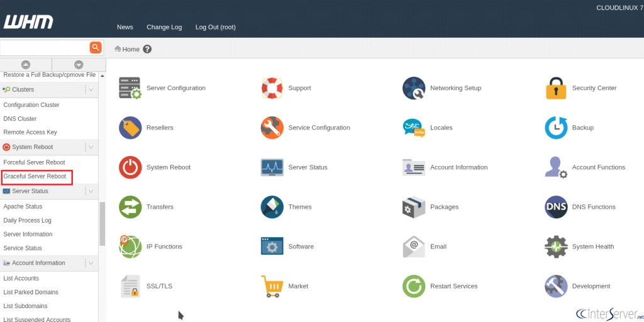The width and height of the screenshot is (644, 322).
Task: Open the Software window gear icon
Action: pos(272,247)
